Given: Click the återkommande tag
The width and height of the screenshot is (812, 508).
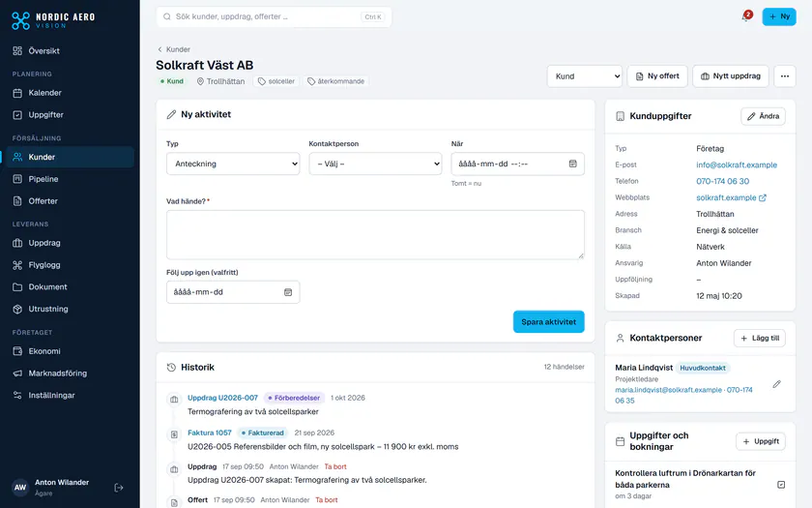Looking at the screenshot, I should pyautogui.click(x=335, y=81).
